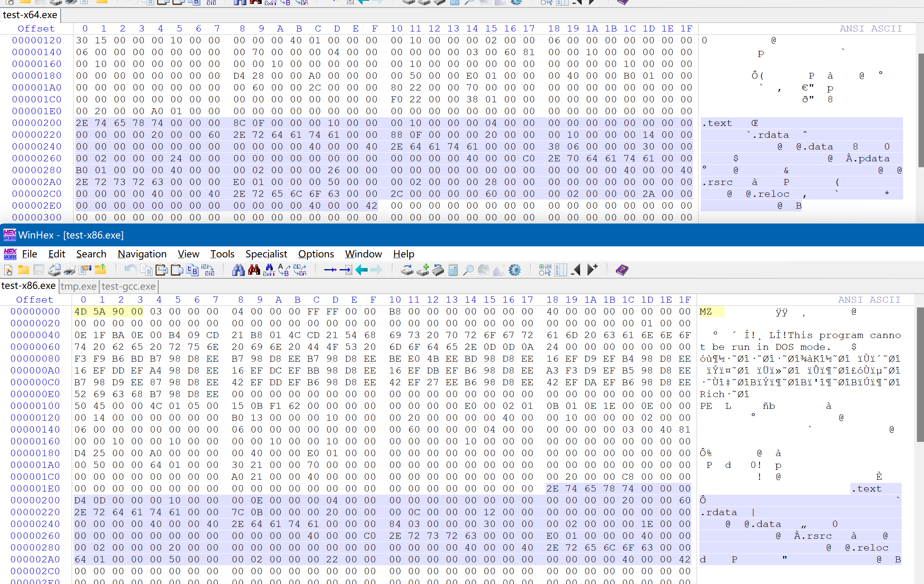Click the Offset header in test-x86 window
The image size is (924, 584).
pos(35,300)
